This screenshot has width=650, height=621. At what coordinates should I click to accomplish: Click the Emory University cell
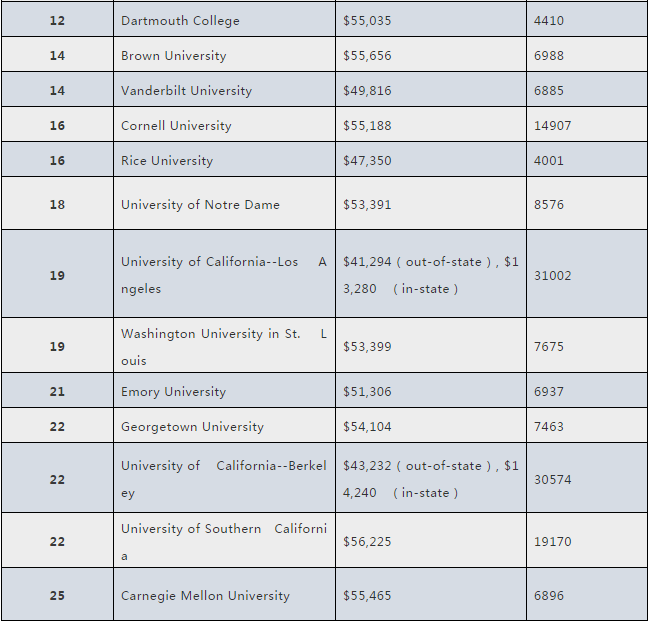[173, 392]
